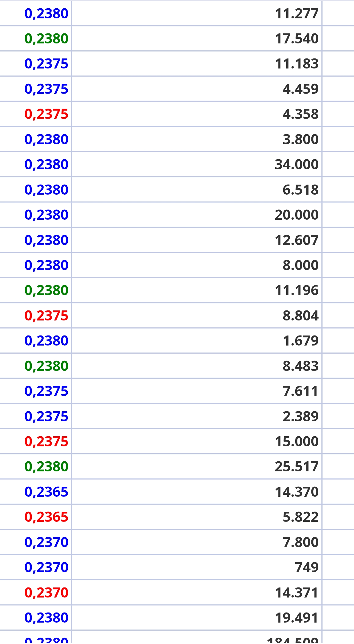Select the red price beside 8.804
This screenshot has width=354, height=644.
pyautogui.click(x=46, y=316)
